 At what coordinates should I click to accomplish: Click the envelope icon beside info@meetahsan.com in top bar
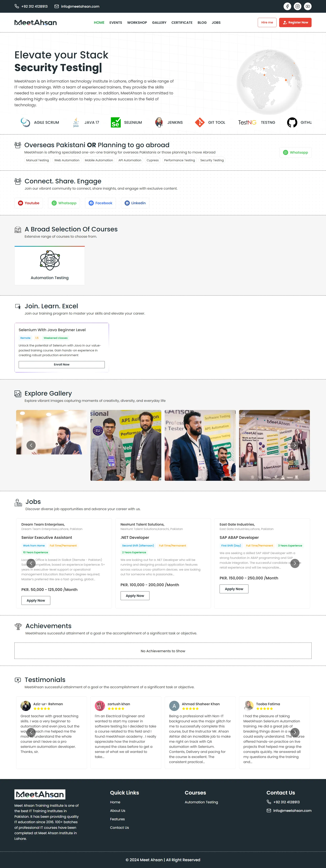tap(57, 6)
